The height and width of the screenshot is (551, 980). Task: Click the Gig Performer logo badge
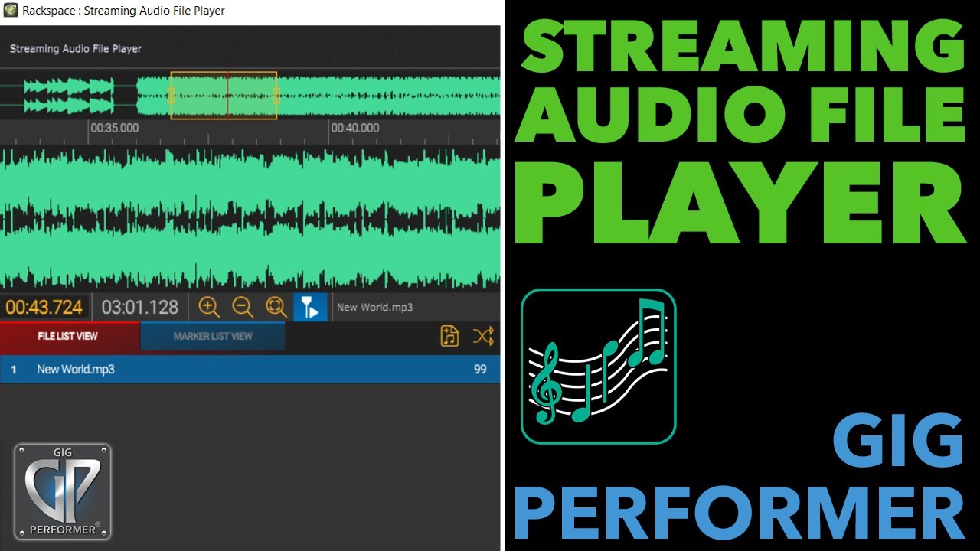pyautogui.click(x=63, y=492)
